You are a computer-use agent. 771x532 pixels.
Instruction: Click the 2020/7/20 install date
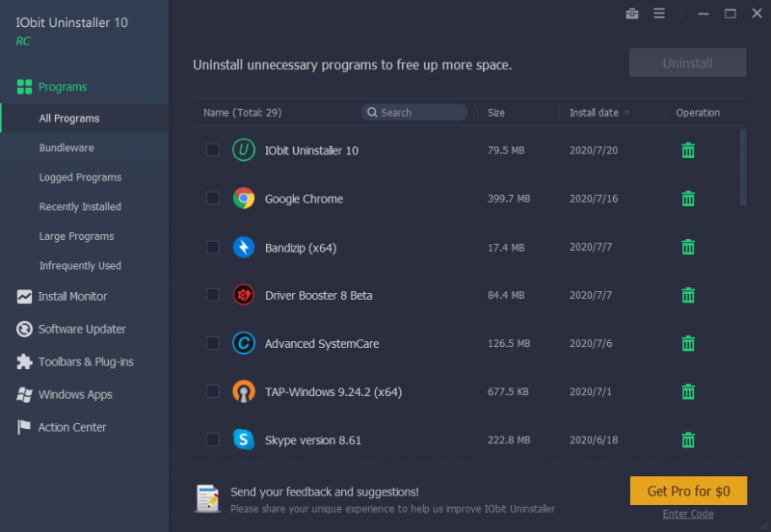(594, 150)
